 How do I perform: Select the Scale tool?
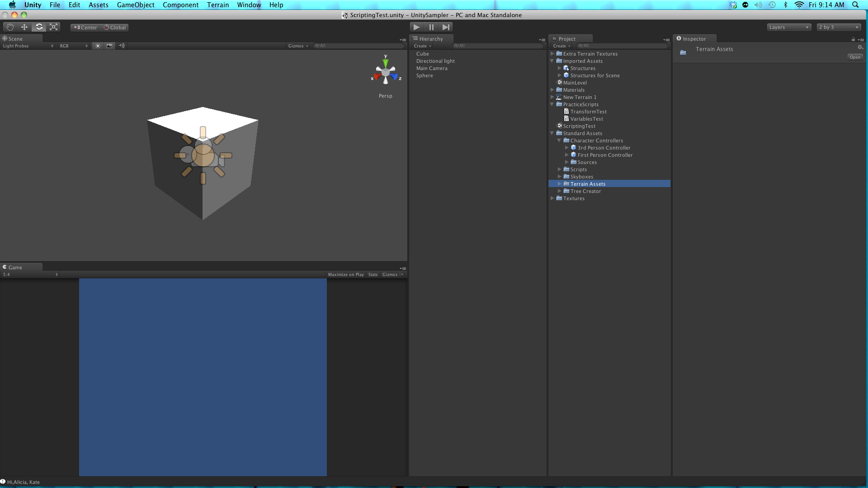tap(53, 27)
